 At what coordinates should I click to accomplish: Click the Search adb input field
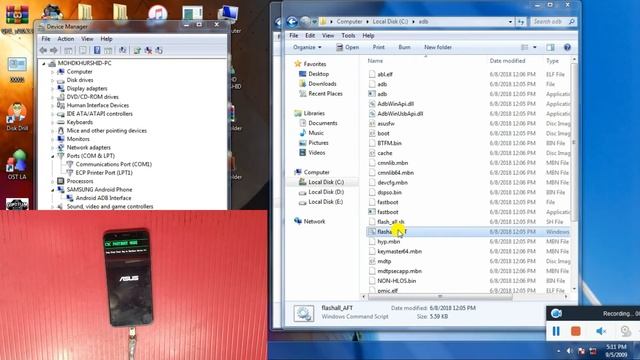(x=553, y=21)
